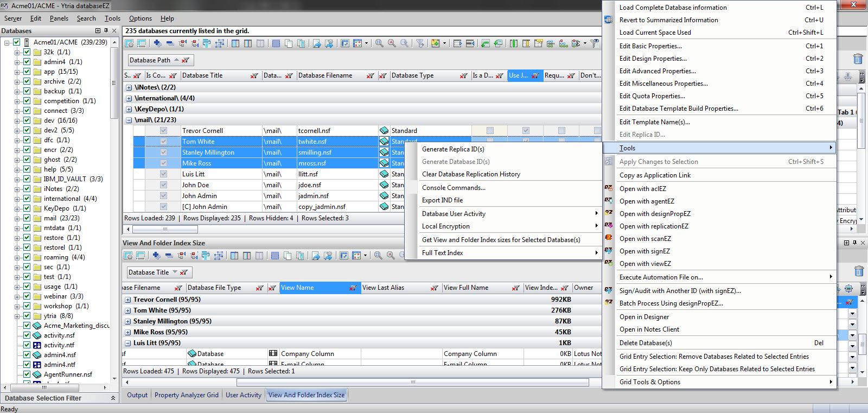Click the pin icon of the Databases panel
Screen dimensions: 868x413
(106, 30)
